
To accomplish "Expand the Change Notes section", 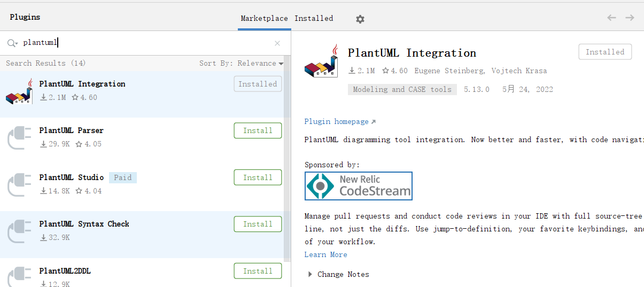I will click(310, 274).
